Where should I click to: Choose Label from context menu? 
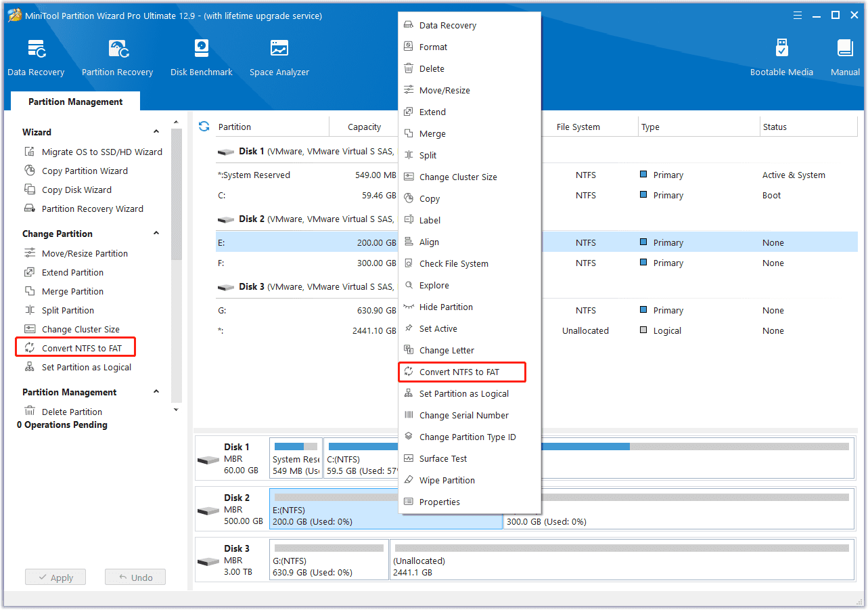(469, 220)
